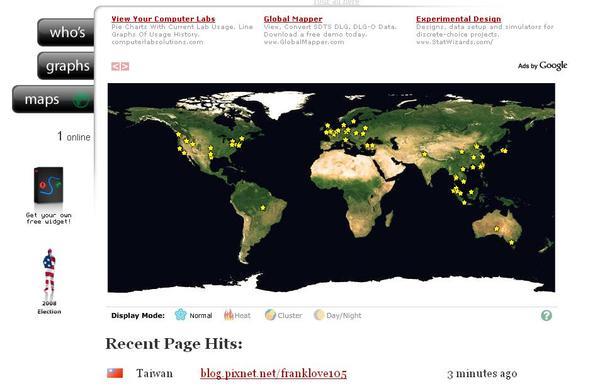Click the star marker in southeast Australia

click(512, 242)
